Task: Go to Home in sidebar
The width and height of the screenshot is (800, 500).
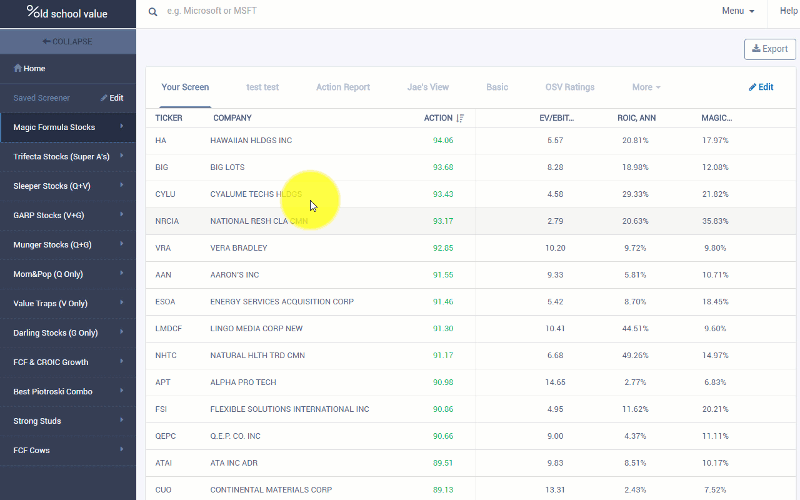Action: [30, 68]
